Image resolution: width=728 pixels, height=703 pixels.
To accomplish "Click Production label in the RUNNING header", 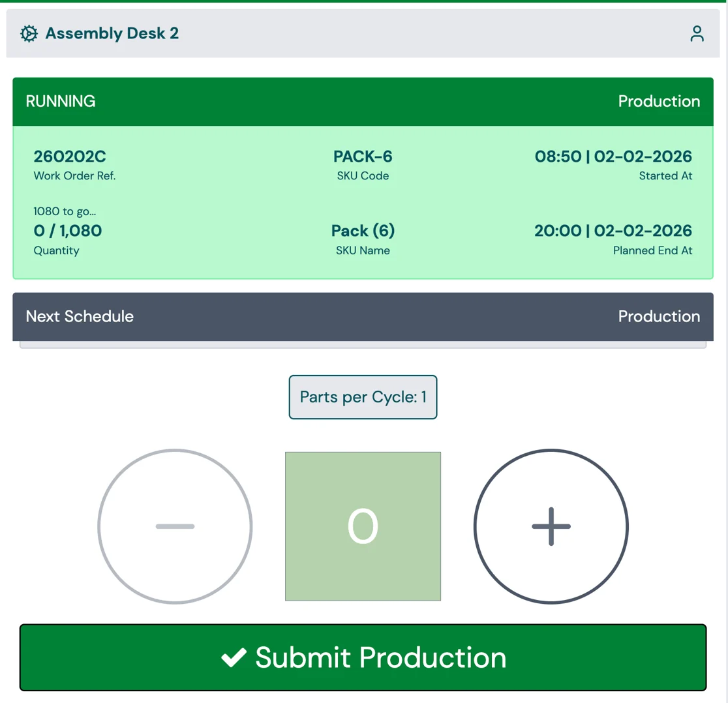I will tap(659, 101).
